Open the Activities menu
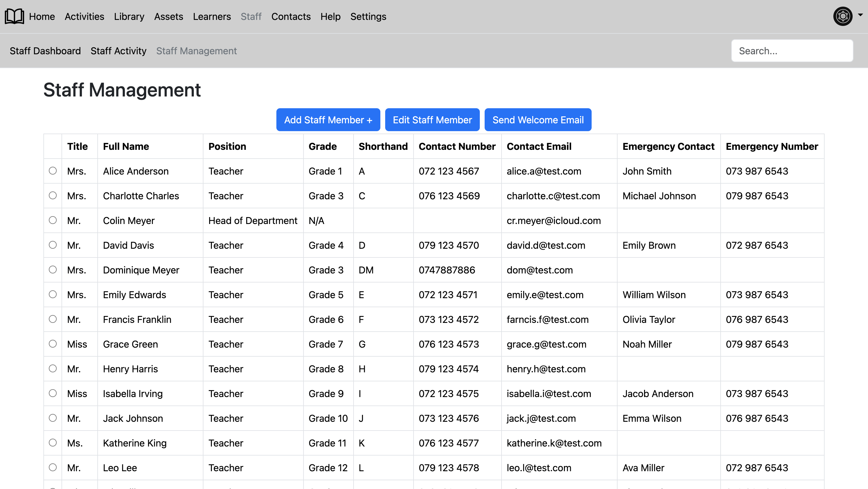The image size is (868, 489). [84, 17]
